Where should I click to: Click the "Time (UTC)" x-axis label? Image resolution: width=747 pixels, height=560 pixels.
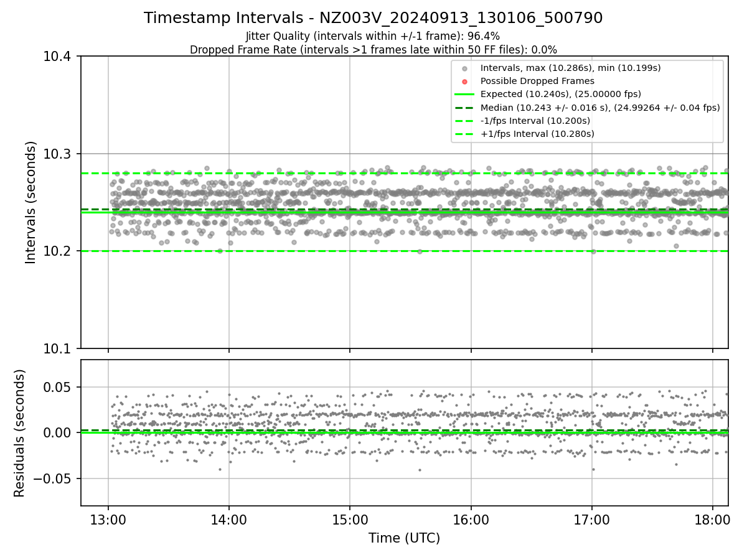point(404,538)
